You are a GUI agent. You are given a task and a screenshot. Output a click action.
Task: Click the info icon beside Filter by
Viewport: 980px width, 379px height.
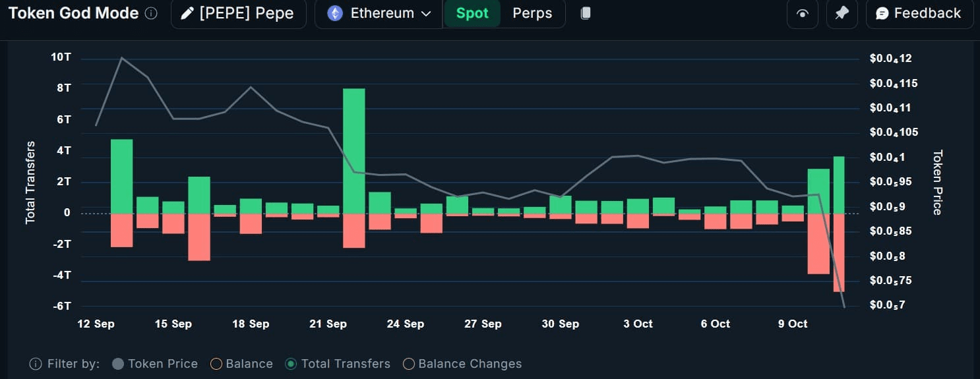click(x=36, y=364)
